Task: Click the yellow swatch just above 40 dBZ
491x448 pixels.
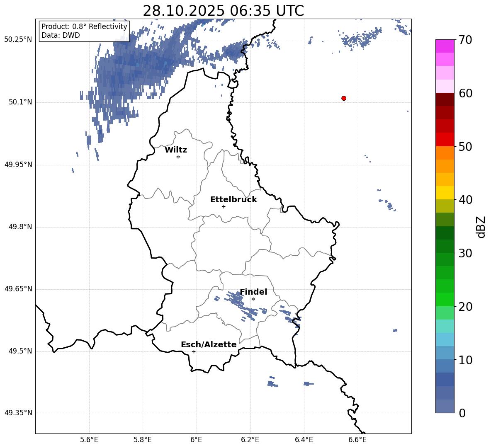Action: tap(445, 193)
